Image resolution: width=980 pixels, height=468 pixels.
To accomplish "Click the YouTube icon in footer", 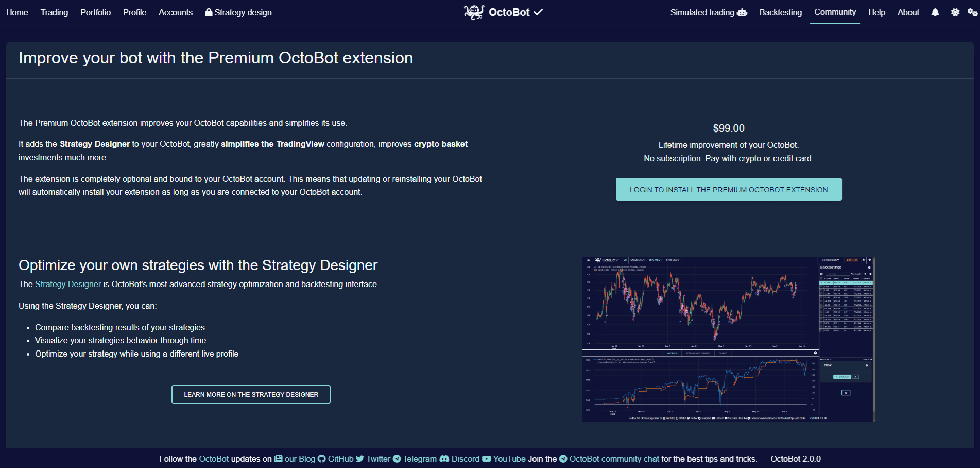I will coord(487,459).
